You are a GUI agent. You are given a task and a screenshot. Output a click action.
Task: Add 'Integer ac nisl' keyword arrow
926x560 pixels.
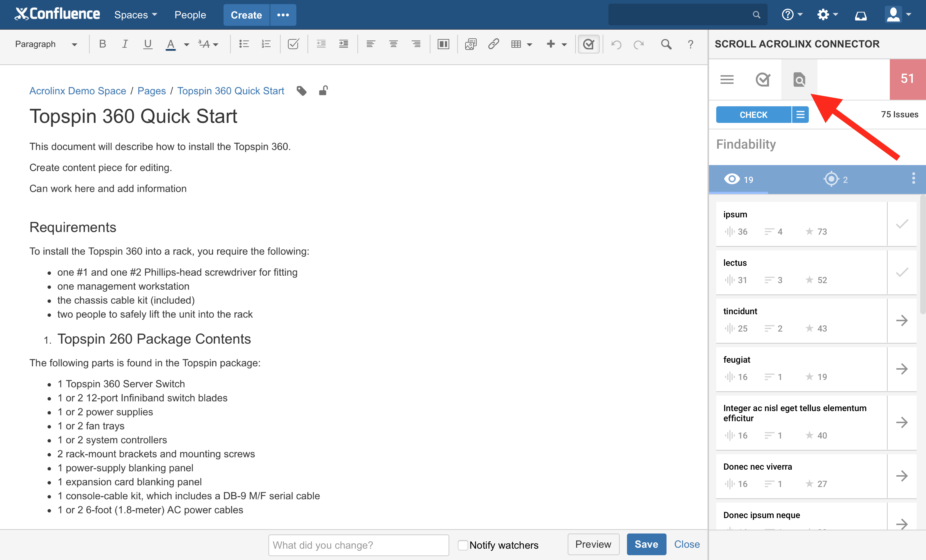tap(902, 423)
